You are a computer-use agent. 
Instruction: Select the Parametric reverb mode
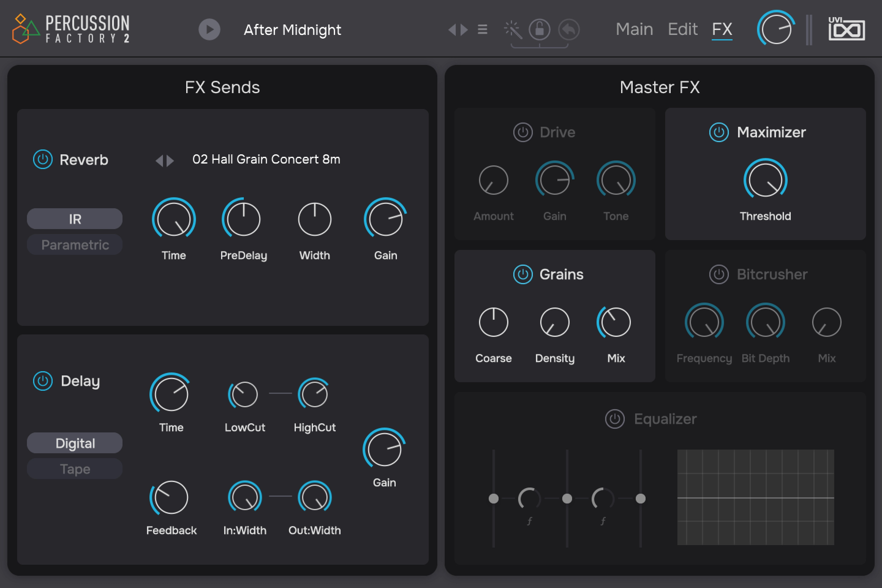(75, 244)
